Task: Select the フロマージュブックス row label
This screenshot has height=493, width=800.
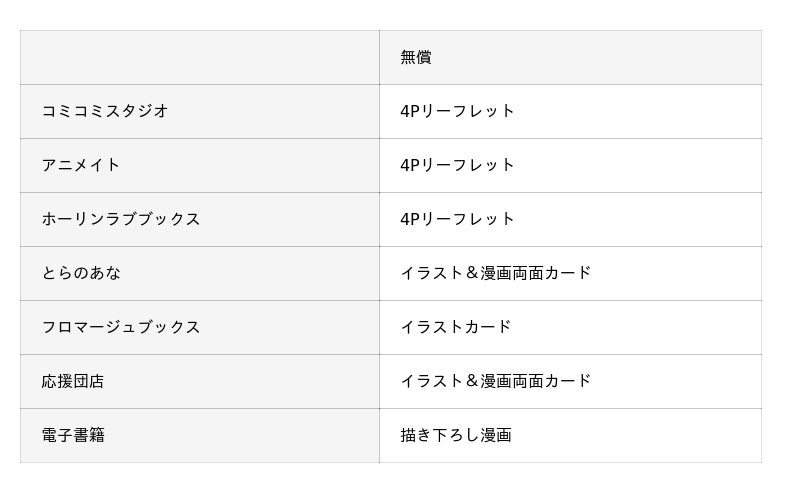Action: (x=121, y=327)
